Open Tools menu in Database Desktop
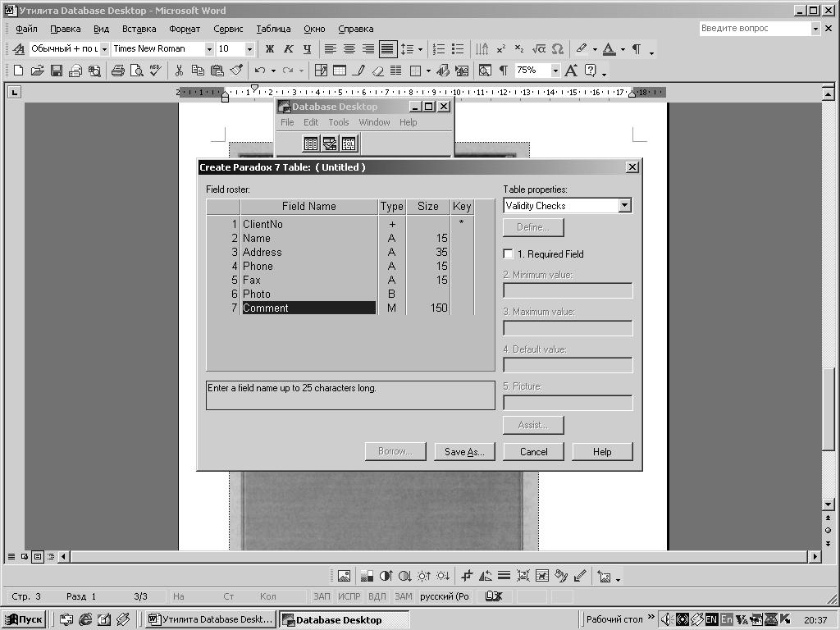 tap(339, 122)
